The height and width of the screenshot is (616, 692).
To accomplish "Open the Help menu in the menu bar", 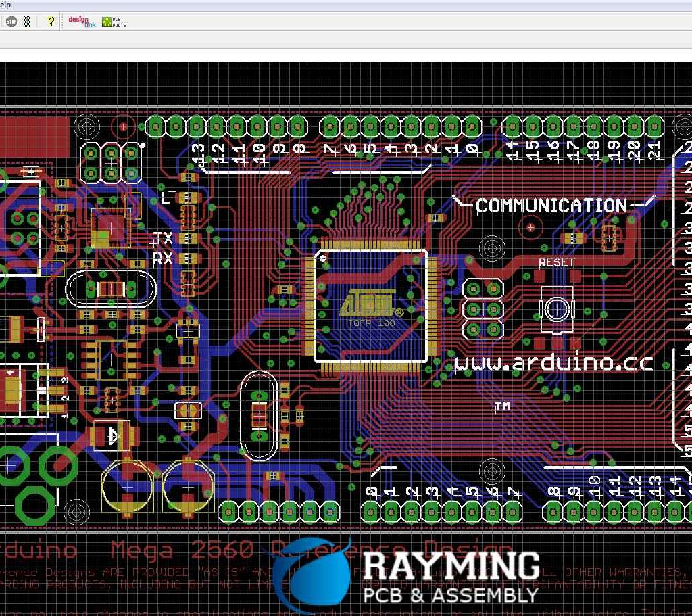I will click(5, 5).
